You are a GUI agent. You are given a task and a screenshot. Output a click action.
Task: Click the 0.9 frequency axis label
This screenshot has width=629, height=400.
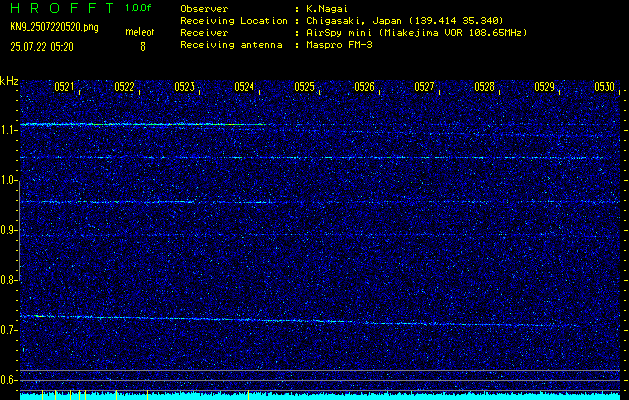[8, 230]
